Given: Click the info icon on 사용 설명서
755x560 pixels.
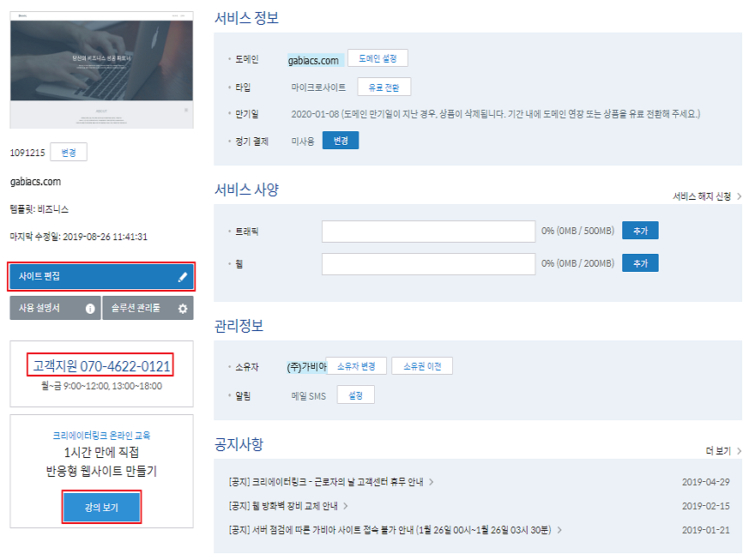Looking at the screenshot, I should click(x=90, y=309).
